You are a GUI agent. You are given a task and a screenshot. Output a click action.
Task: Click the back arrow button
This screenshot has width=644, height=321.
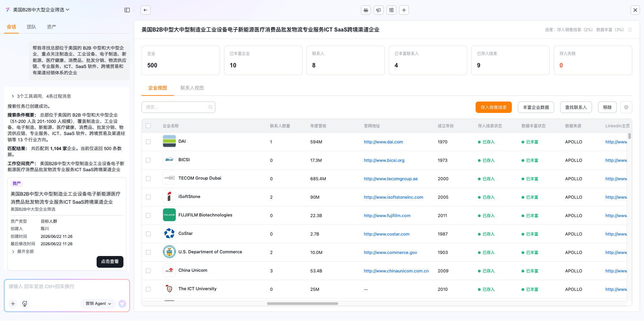(x=146, y=10)
